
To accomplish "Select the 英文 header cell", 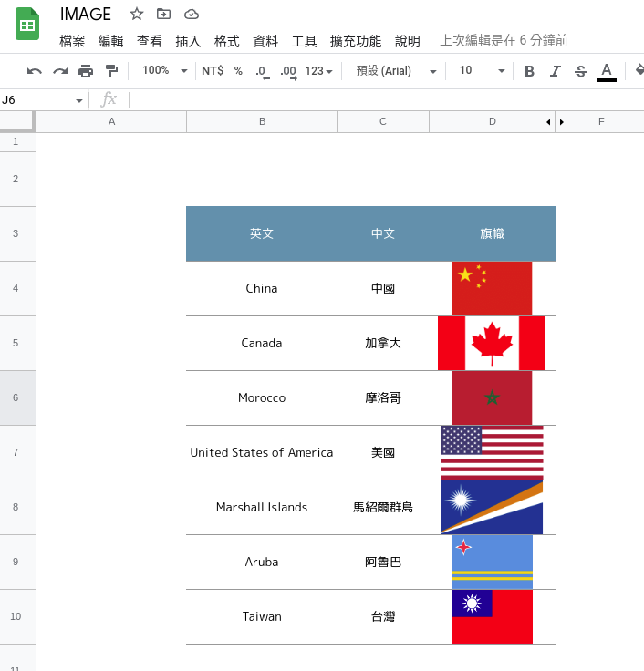I will click(262, 233).
